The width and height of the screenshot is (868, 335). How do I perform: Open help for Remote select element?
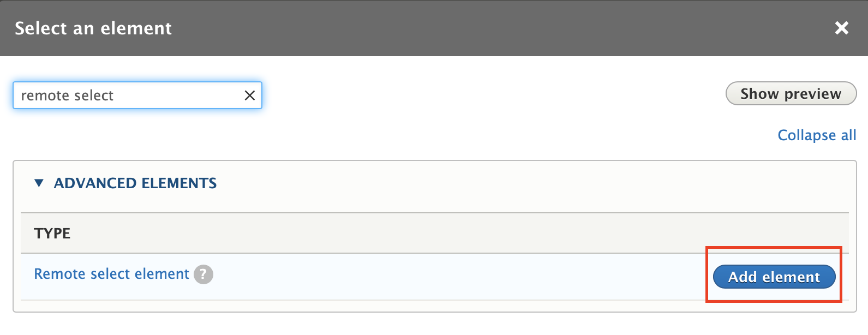point(203,274)
